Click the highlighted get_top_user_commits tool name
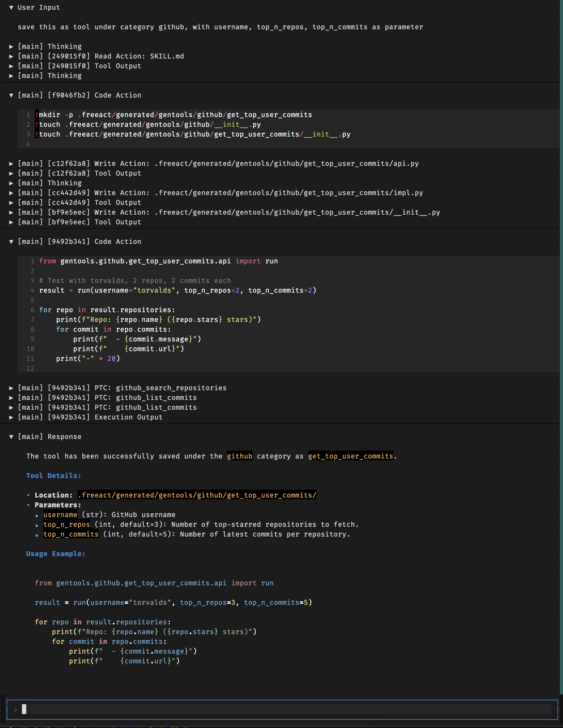Image resolution: width=563 pixels, height=728 pixels. (x=350, y=456)
